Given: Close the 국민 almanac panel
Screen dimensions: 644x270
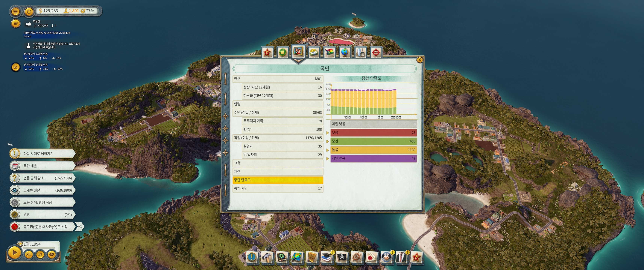Looking at the screenshot, I should pos(420,60).
